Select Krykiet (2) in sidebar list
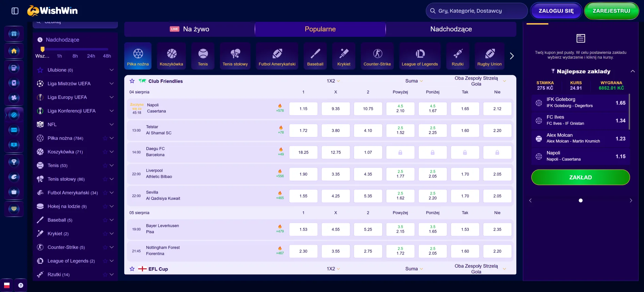The width and height of the screenshot is (644, 292). click(x=58, y=234)
